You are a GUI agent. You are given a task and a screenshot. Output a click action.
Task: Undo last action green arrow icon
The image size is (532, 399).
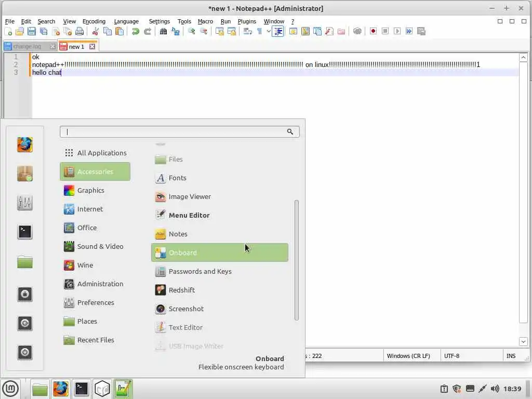point(136,32)
